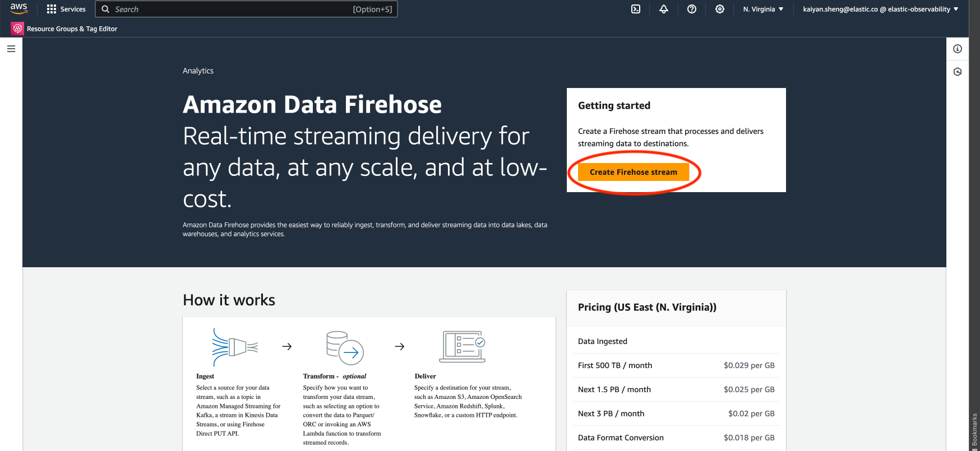Screen dimensions: 980x451
Task: Click the Services menu label
Action: pos(73,9)
